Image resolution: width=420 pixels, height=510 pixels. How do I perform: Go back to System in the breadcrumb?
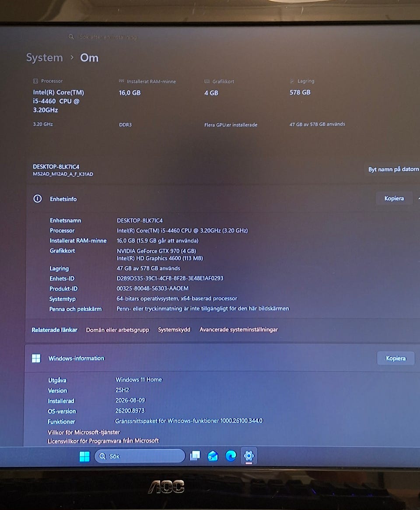pos(45,58)
